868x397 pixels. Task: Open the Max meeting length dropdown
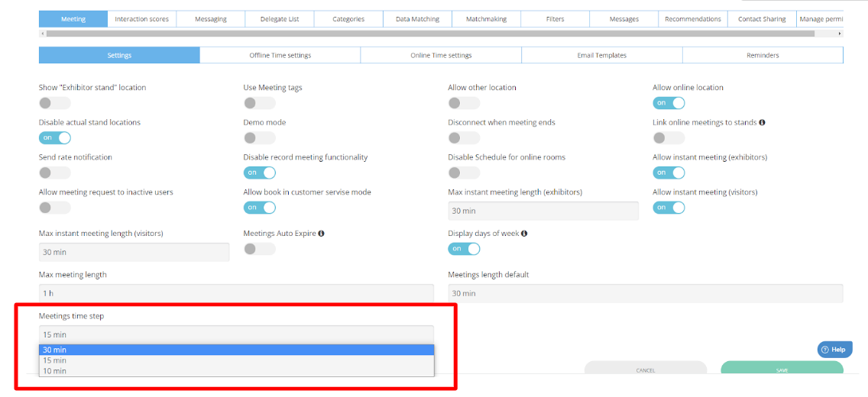(236, 293)
